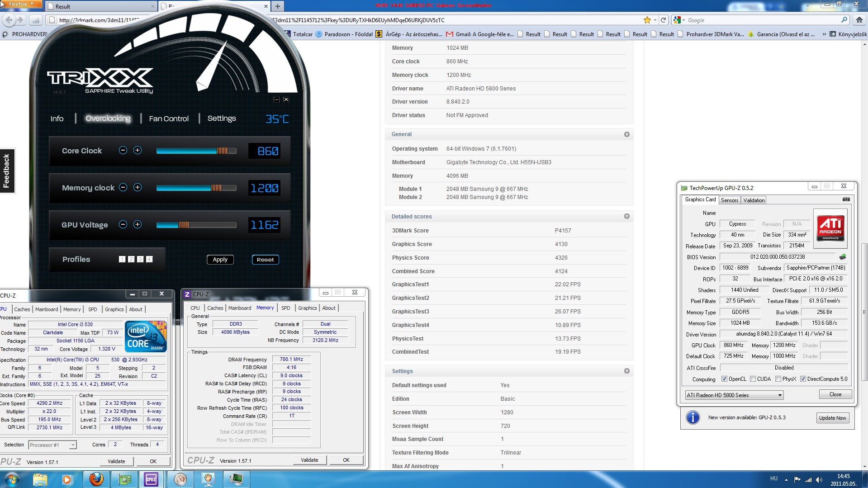The width and height of the screenshot is (868, 488).
Task: Toggle OpenCL checkbox in GPU-Z
Action: (x=724, y=379)
